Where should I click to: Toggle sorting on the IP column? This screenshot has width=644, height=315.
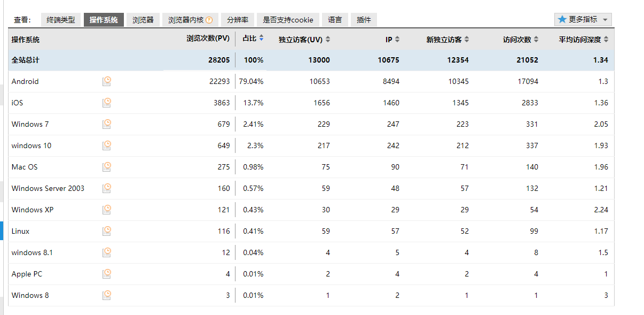tap(397, 39)
